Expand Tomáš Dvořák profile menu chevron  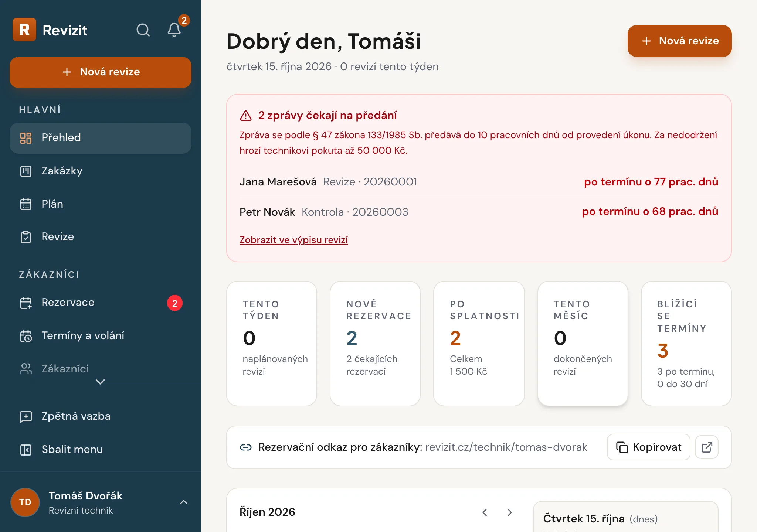(x=184, y=502)
